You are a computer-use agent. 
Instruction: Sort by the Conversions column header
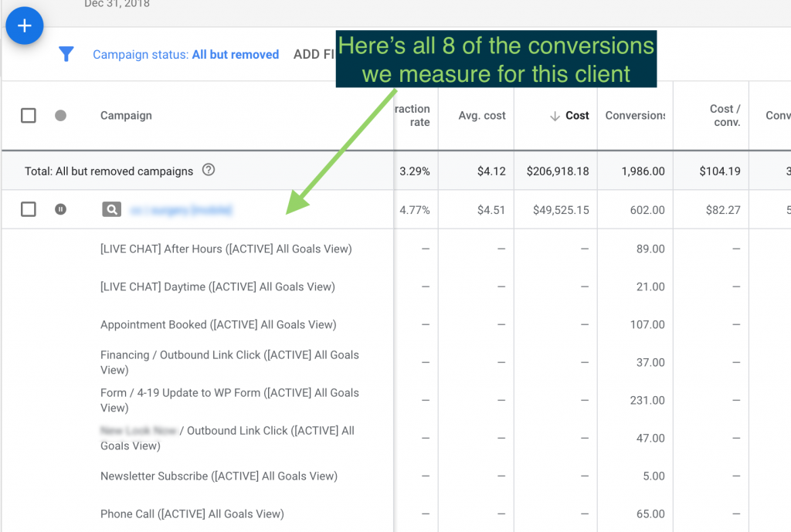tap(634, 116)
